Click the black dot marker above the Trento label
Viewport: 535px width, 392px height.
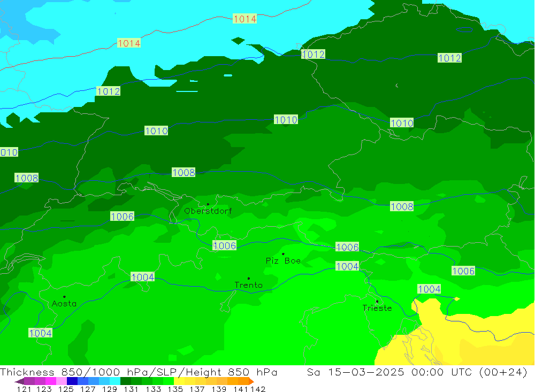point(248,279)
